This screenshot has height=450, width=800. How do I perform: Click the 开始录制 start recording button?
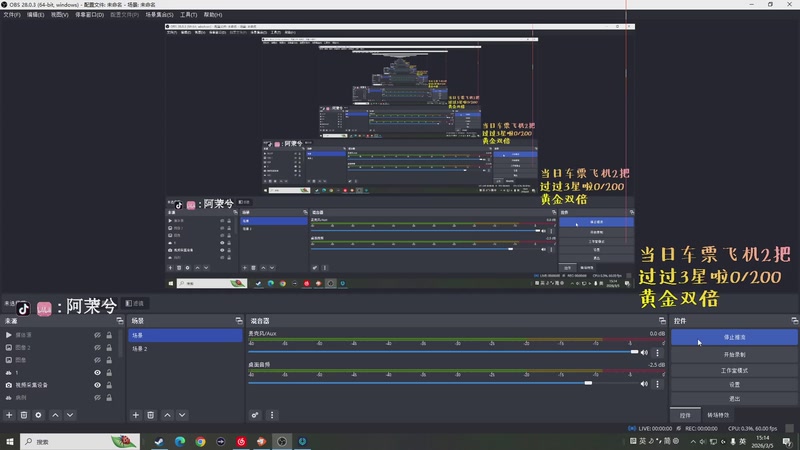point(734,354)
